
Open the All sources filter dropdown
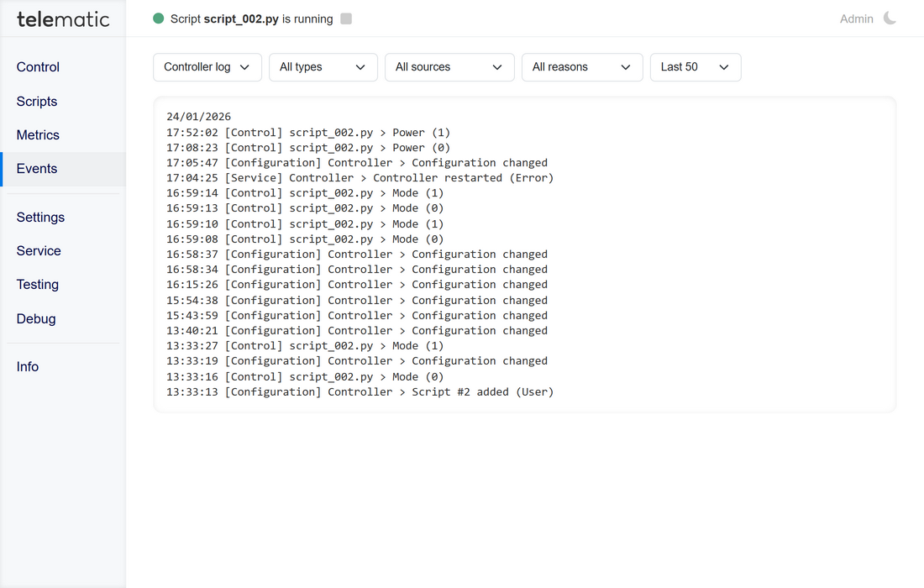449,67
